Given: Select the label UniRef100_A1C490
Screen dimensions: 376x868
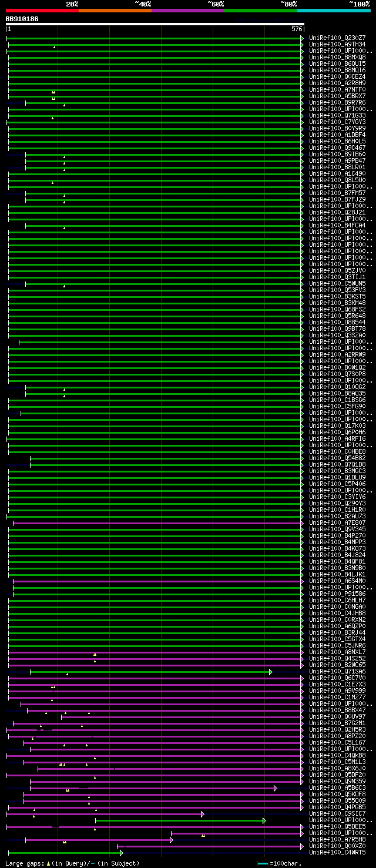Looking at the screenshot, I should (337, 173).
